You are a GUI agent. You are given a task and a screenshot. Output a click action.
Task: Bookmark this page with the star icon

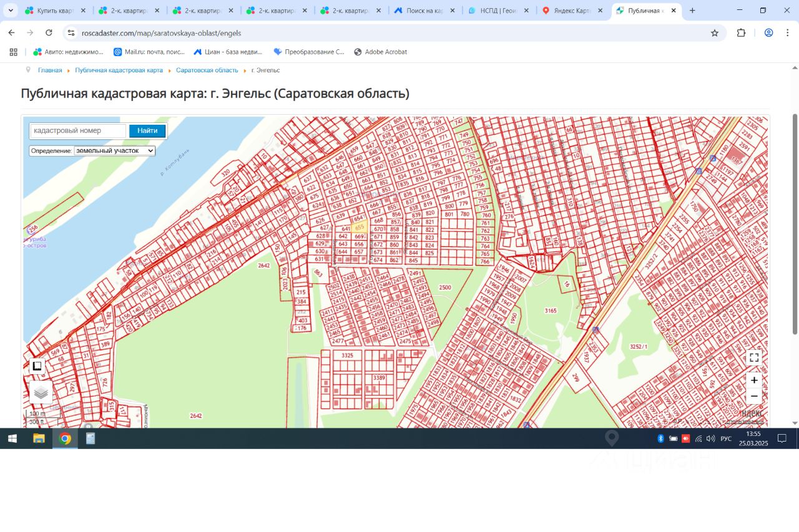coord(715,33)
